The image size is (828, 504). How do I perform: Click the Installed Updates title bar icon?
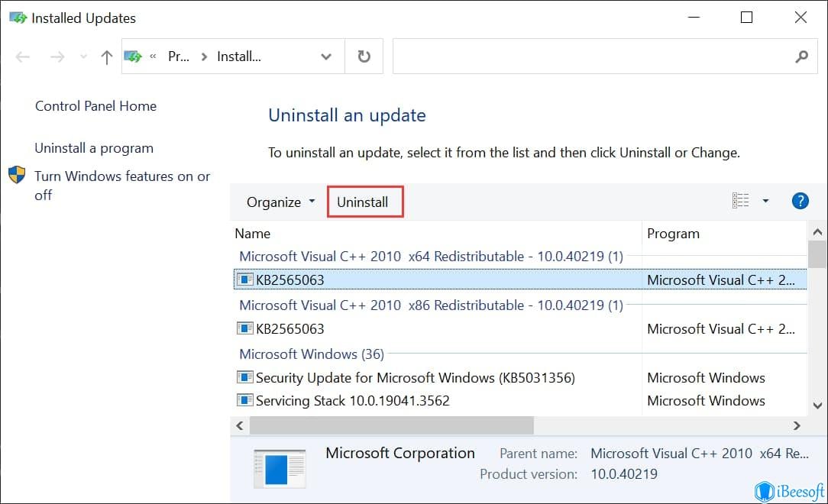[18, 18]
